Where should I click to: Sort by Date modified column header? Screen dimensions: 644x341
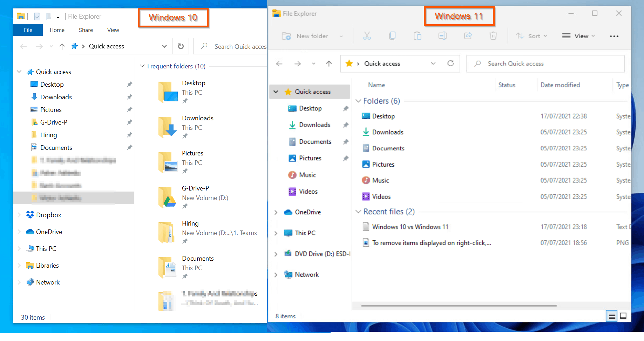pos(560,85)
